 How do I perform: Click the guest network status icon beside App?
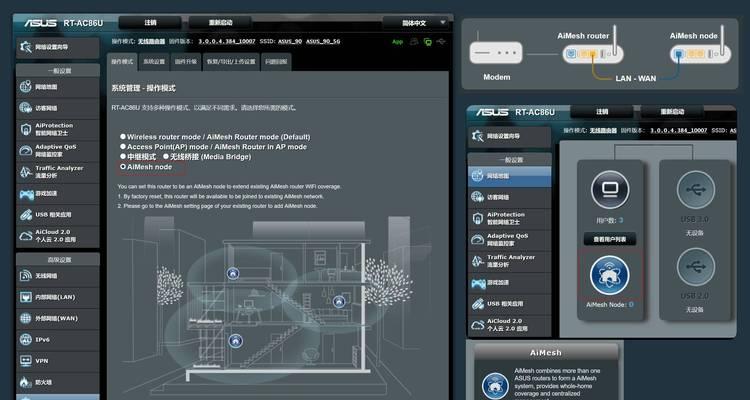pyautogui.click(x=414, y=42)
